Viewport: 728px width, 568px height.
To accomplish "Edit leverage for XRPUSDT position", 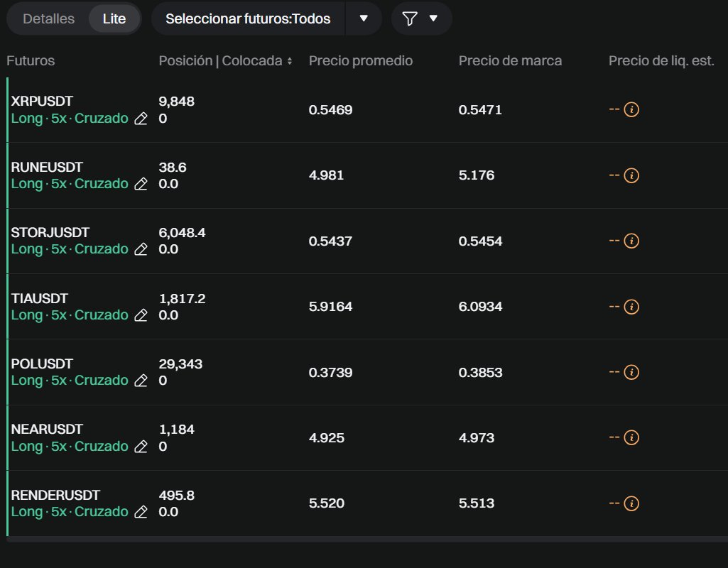I will 141,119.
